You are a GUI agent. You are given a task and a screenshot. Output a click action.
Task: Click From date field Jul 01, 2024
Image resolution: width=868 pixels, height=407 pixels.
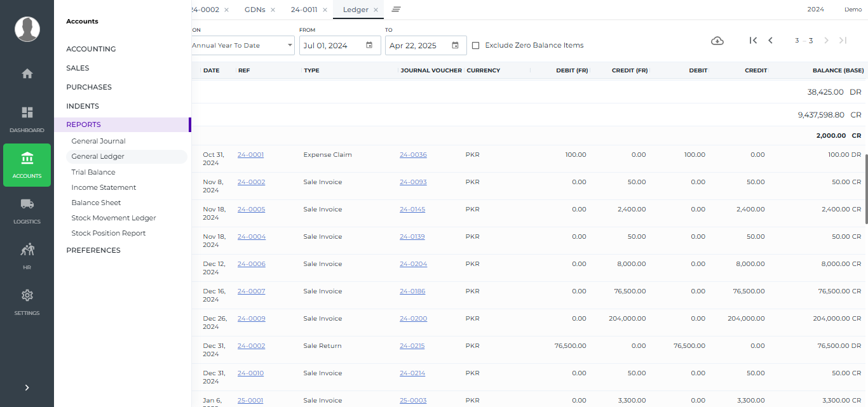(x=340, y=45)
